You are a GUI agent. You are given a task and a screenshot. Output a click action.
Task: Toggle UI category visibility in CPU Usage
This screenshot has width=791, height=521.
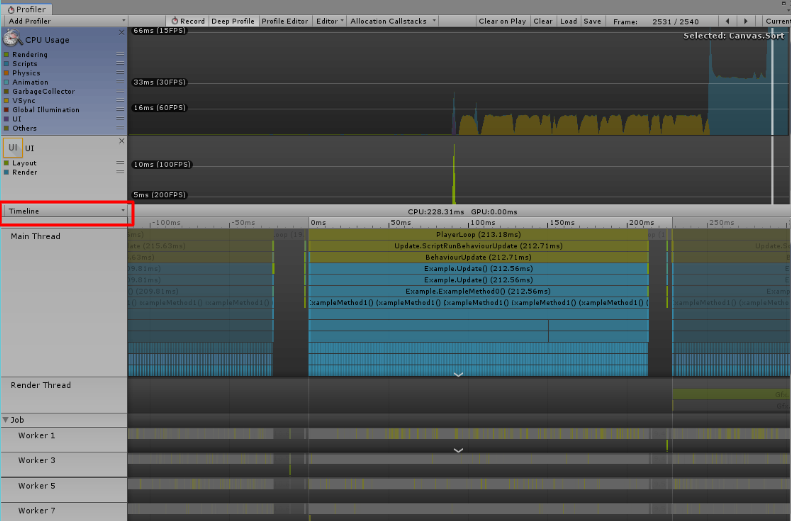pos(7,119)
